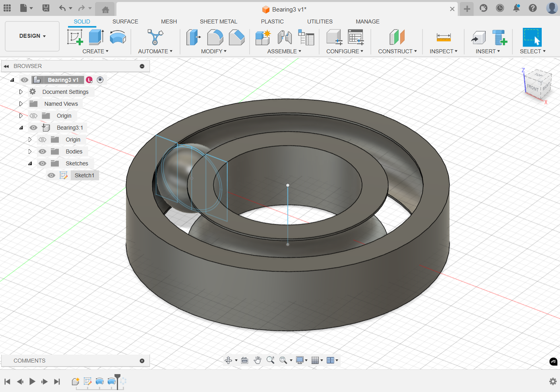This screenshot has width=560, height=392.
Task: Collapse the Bearing3:1 component node
Action: tap(21, 128)
